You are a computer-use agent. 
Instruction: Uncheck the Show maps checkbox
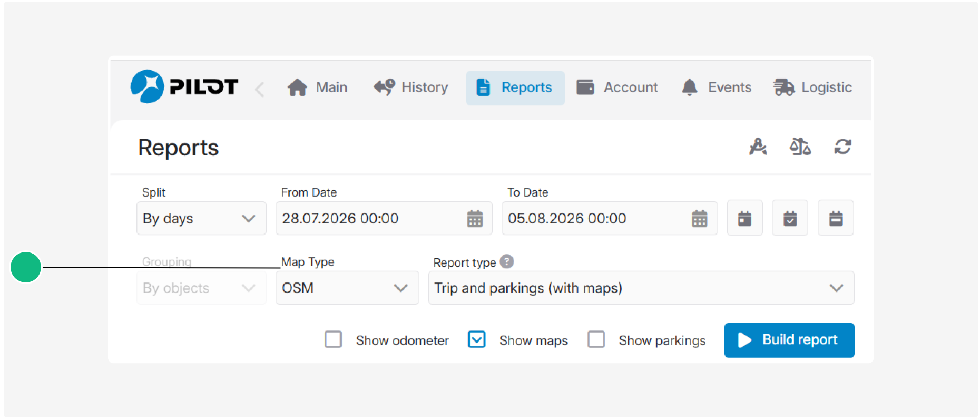coord(477,339)
